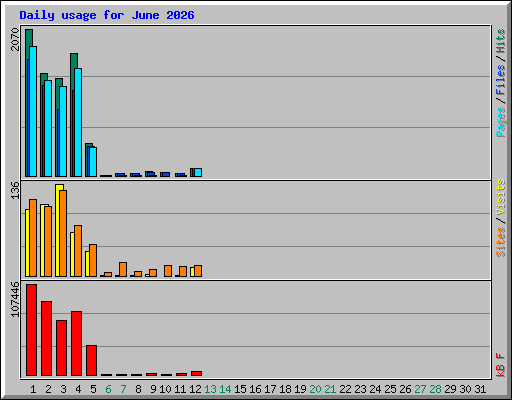
Task: Click day '9' on the x-axis
Action: (x=153, y=389)
